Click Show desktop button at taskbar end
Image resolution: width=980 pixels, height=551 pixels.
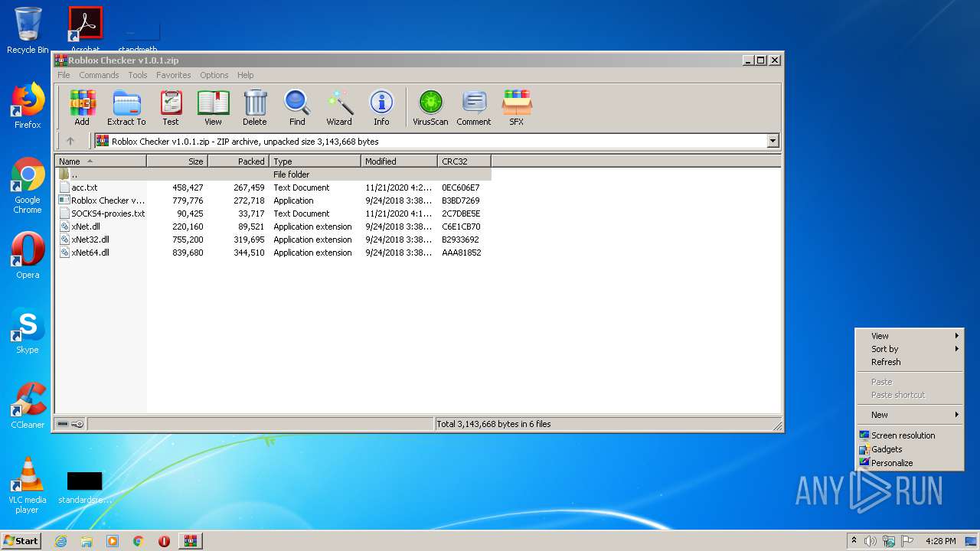(972, 541)
